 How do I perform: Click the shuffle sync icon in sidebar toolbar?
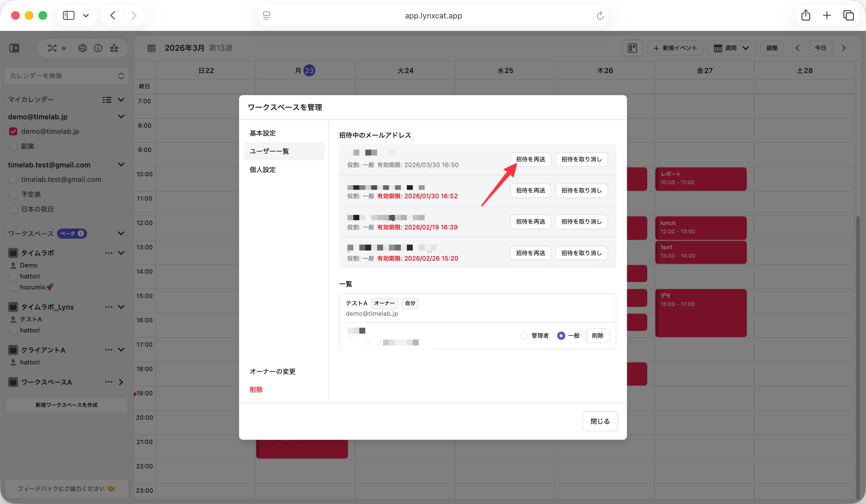pyautogui.click(x=52, y=48)
